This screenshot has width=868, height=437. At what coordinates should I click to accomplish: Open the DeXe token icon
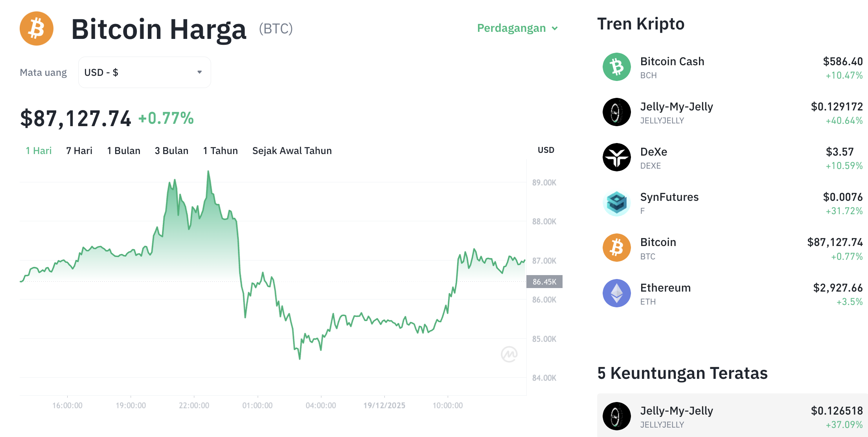click(616, 157)
